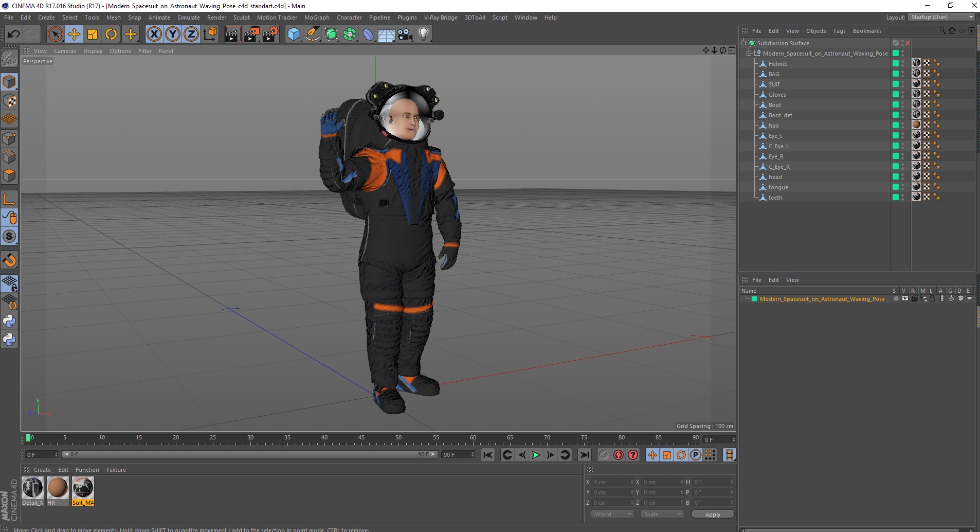The height and width of the screenshot is (532, 980).
Task: Render the active view
Action: coord(232,34)
